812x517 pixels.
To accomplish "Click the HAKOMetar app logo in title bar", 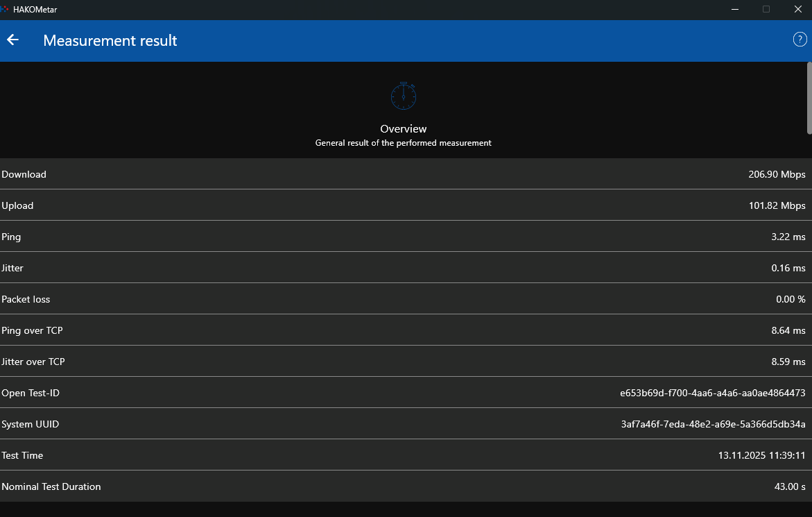I will coord(4,9).
